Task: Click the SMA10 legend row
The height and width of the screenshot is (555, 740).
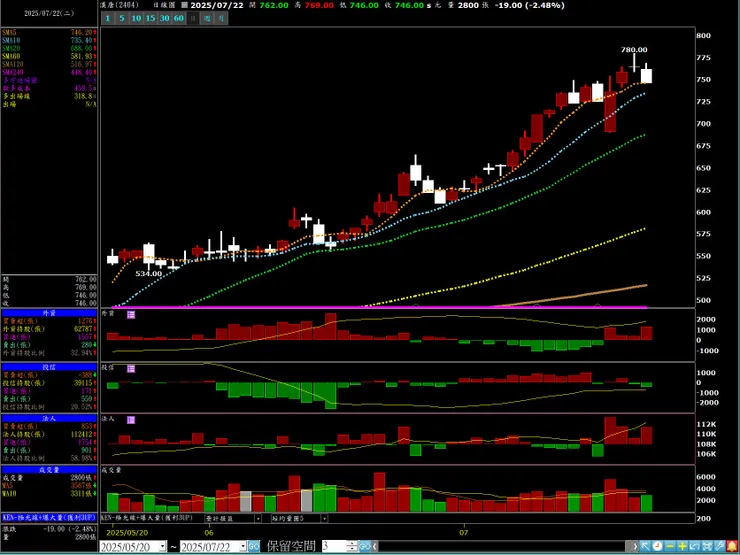Action: [49, 40]
